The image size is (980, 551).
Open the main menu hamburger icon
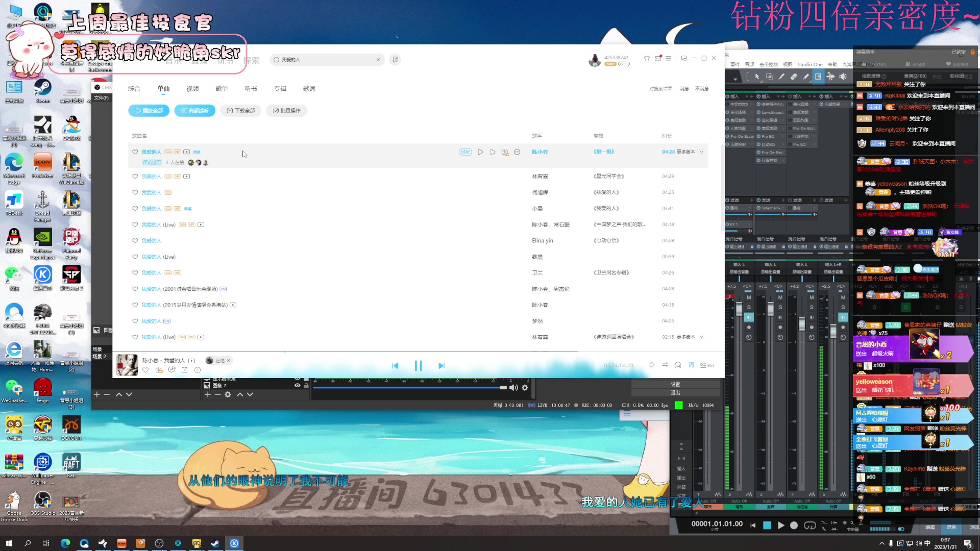668,59
